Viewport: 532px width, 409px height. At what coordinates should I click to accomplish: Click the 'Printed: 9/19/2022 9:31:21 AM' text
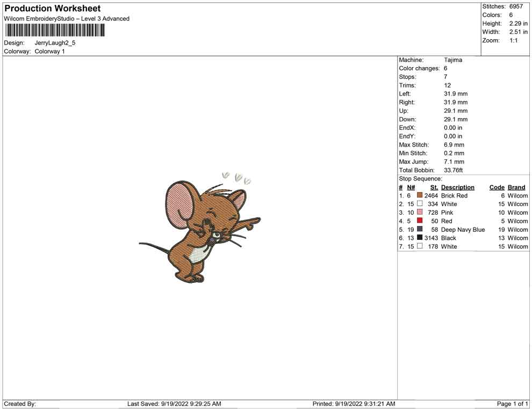[x=354, y=404]
